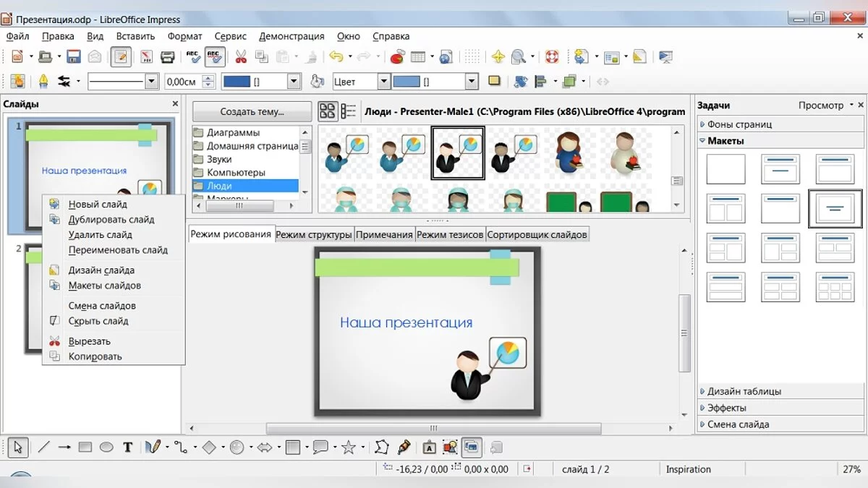Select the Text tool on the drawing toolbar
This screenshot has width=868, height=488.
(x=127, y=448)
